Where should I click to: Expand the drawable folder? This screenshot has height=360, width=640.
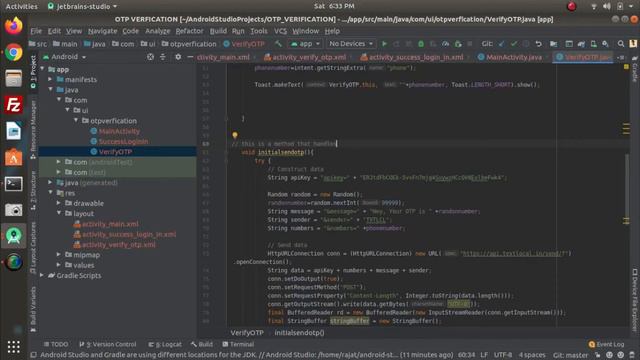59,203
